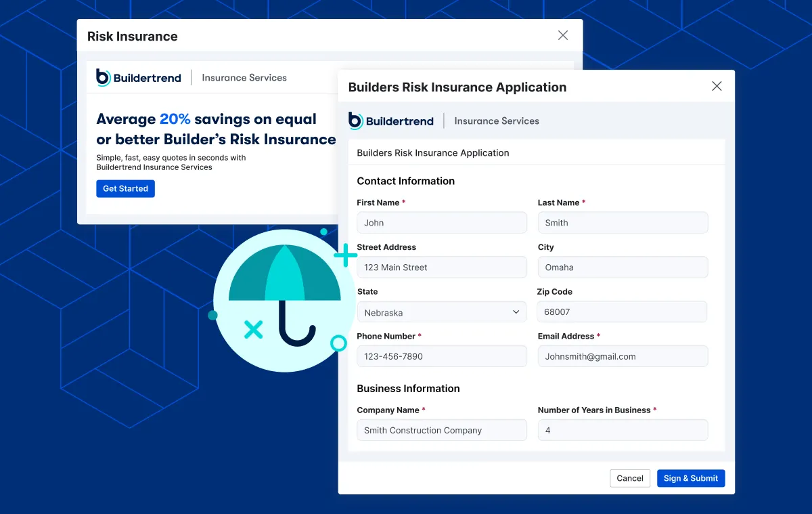
Task: Focus the Phone Number input field
Action: (x=442, y=356)
